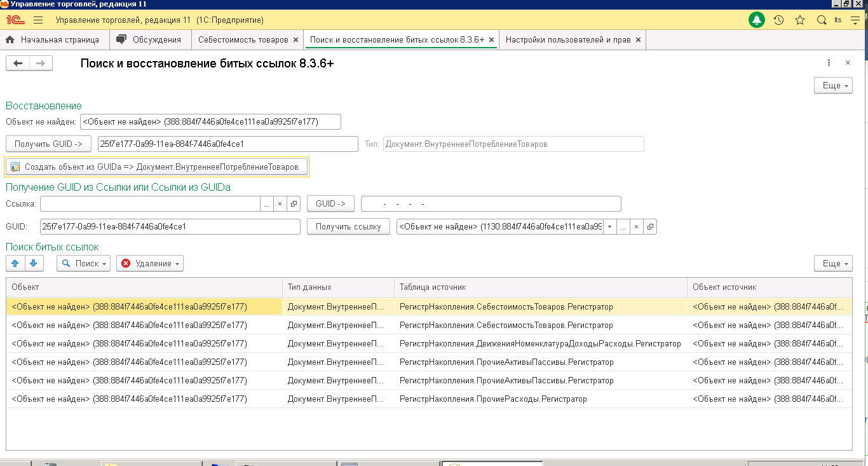
Task: Click the blank GUID result field
Action: click(x=491, y=204)
